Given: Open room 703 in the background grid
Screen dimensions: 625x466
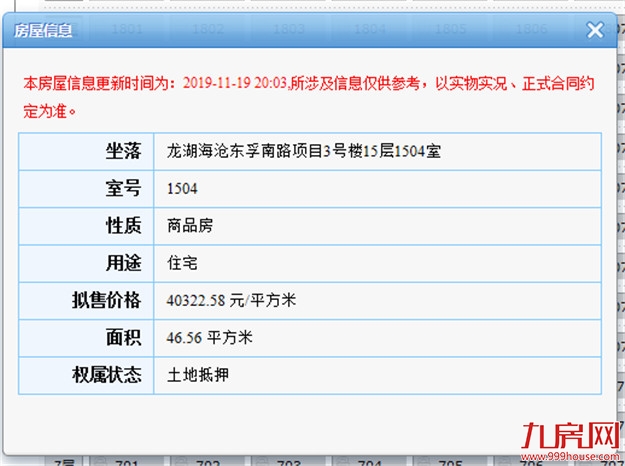Looking at the screenshot, I should click(x=289, y=462).
